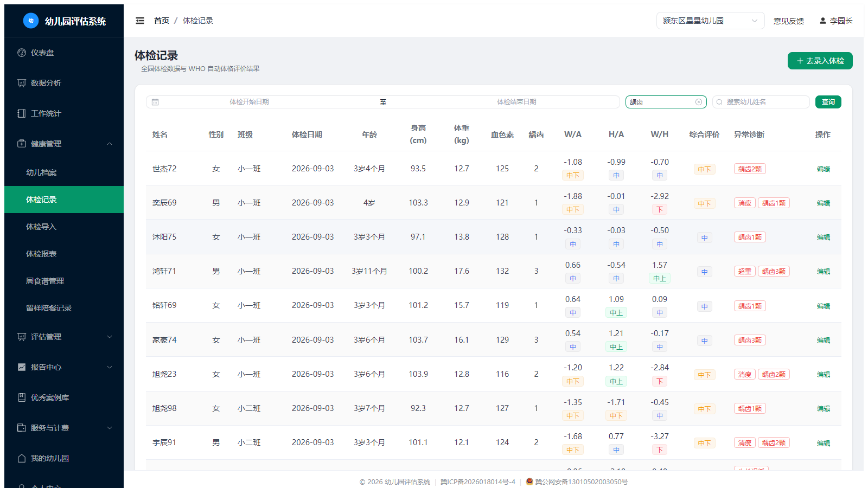The width and height of the screenshot is (868, 488).
Task: Click 编辑 for 鸿轩71 row
Action: pos(823,271)
